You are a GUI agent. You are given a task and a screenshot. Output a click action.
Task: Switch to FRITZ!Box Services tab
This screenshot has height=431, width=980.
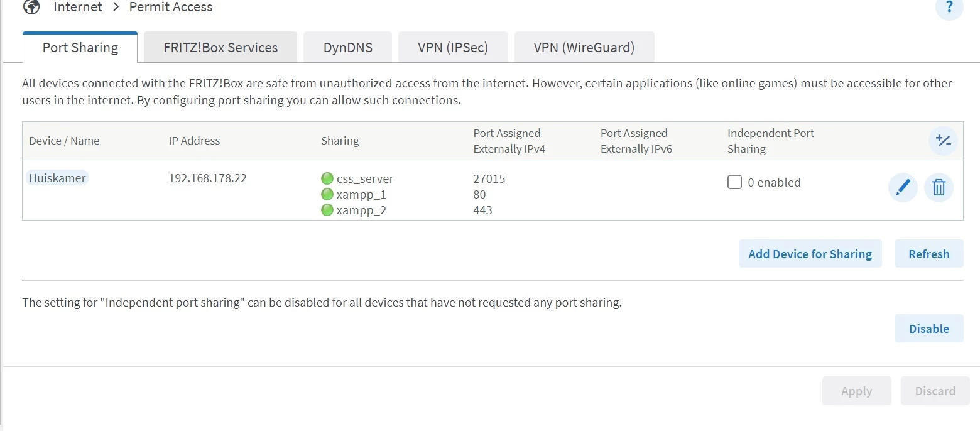point(220,48)
